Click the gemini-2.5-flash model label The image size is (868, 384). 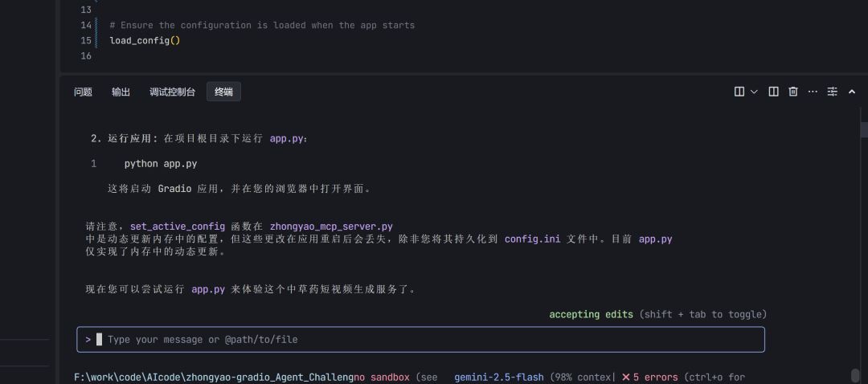[x=498, y=377]
